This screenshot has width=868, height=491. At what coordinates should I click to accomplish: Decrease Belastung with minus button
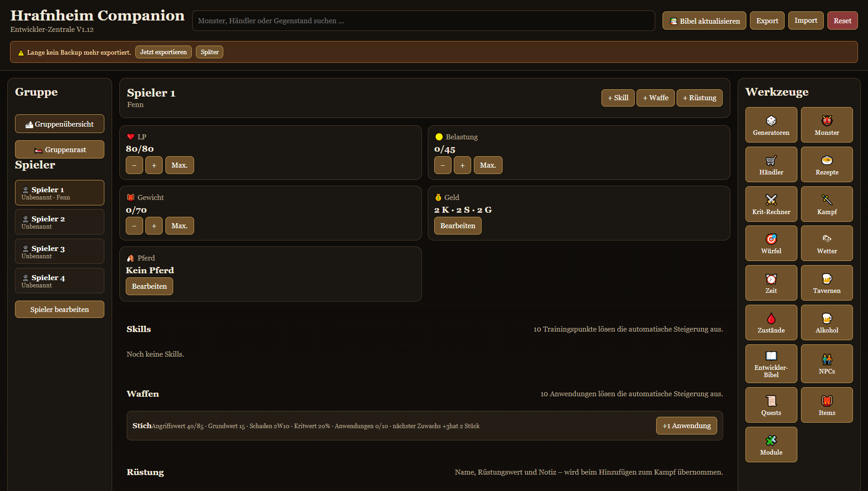point(443,165)
